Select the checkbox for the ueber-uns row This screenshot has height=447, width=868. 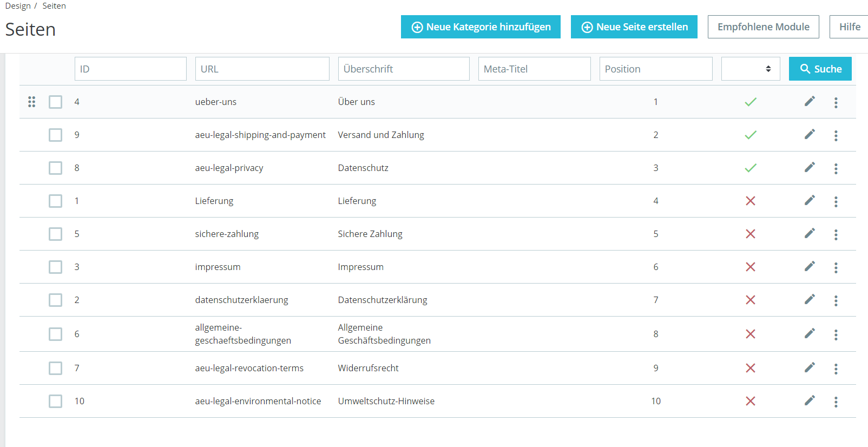[x=56, y=102]
